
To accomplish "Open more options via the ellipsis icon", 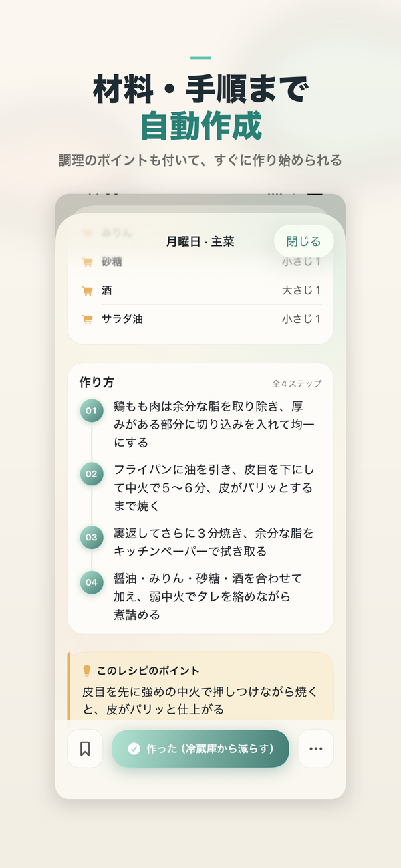I will pyautogui.click(x=315, y=749).
